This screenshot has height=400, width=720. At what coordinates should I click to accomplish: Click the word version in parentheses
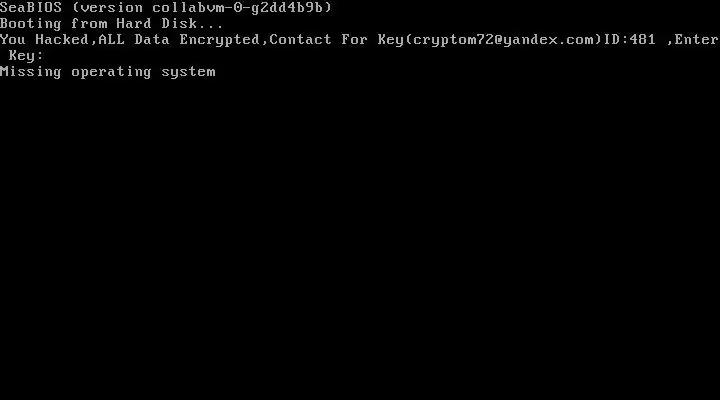[x=112, y=7]
